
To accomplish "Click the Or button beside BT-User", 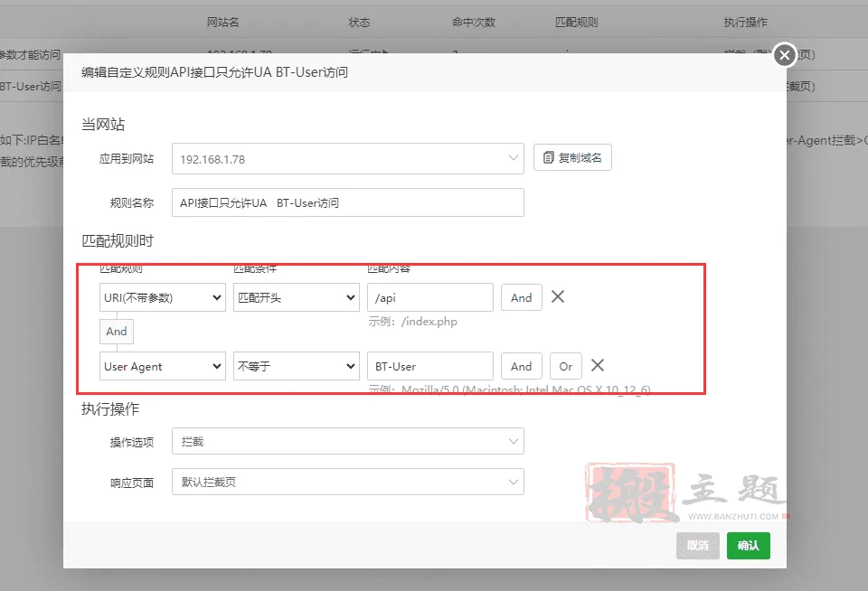I will (566, 366).
